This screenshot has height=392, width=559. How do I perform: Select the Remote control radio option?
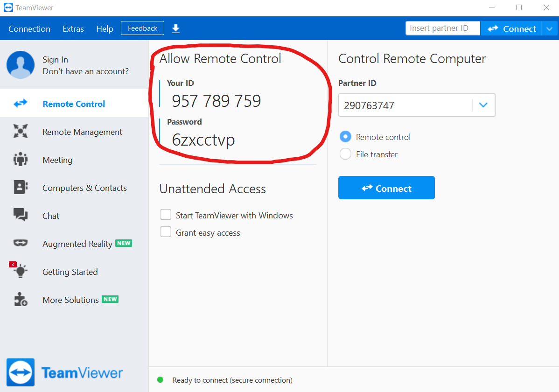coord(345,137)
